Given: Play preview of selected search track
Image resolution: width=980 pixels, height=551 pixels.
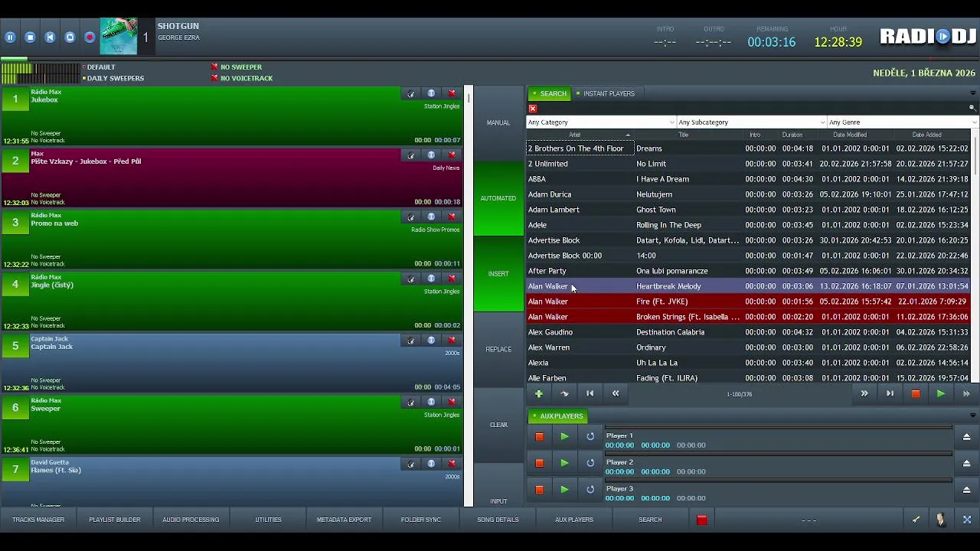Looking at the screenshot, I should pos(940,394).
